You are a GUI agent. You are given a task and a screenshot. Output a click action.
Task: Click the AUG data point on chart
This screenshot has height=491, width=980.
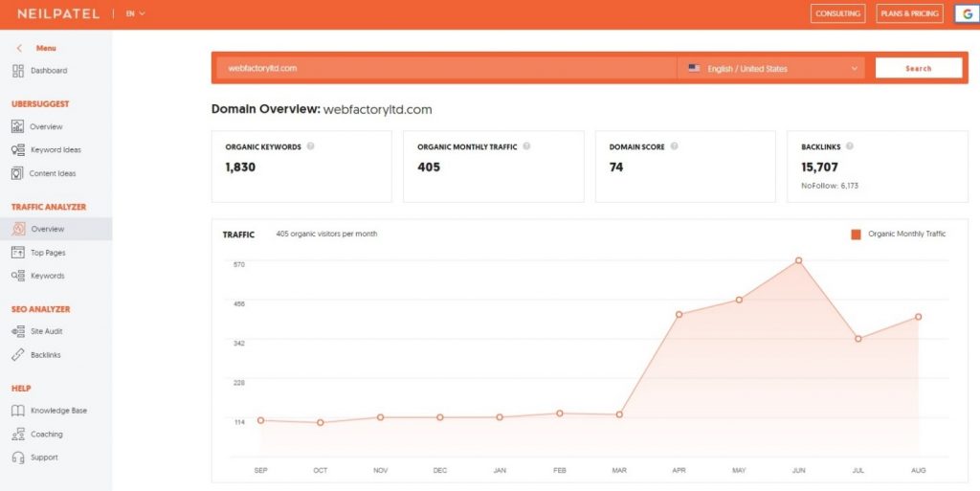[x=918, y=317]
